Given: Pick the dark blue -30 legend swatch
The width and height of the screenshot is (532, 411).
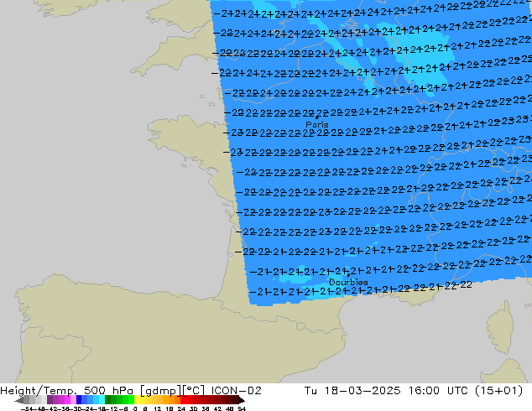Looking at the screenshot, I should [x=79, y=400].
